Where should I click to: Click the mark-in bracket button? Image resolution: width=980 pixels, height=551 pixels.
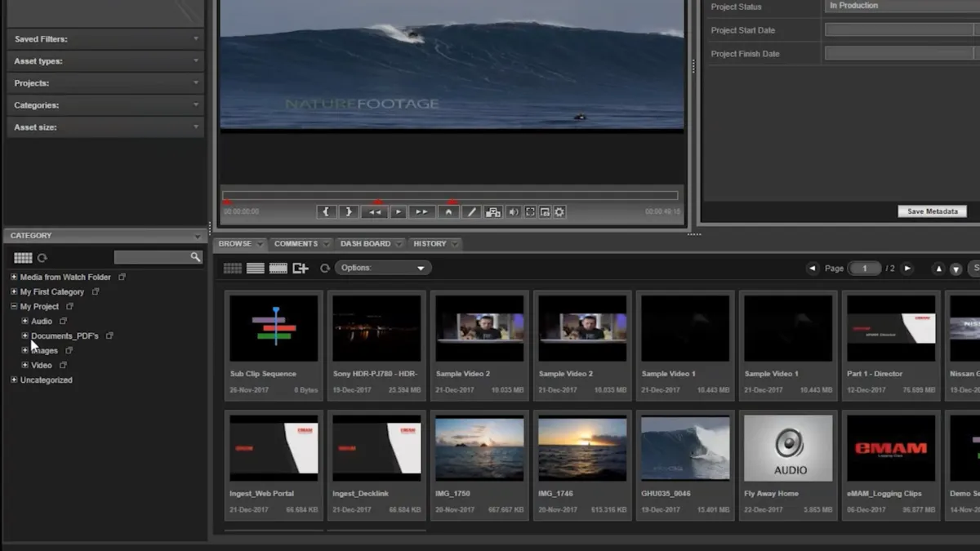point(327,211)
